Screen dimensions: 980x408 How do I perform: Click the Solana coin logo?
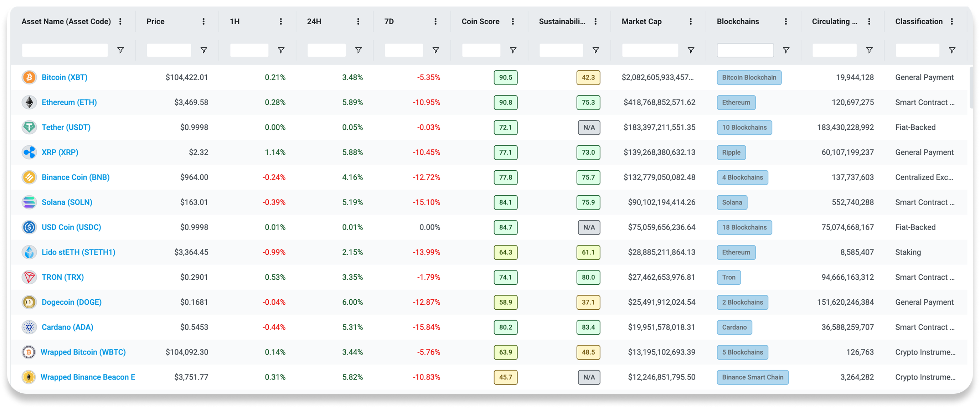(x=29, y=202)
